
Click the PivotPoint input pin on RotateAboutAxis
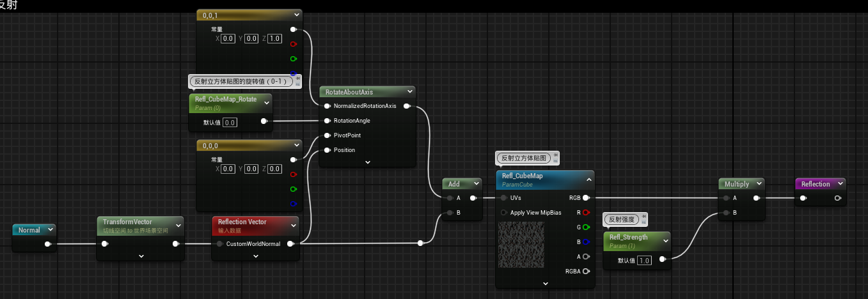pos(327,135)
